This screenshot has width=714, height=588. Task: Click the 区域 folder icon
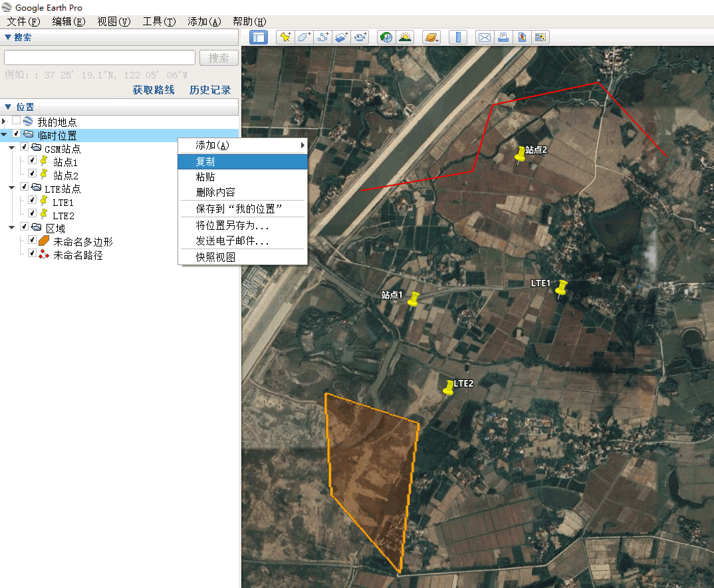point(37,227)
